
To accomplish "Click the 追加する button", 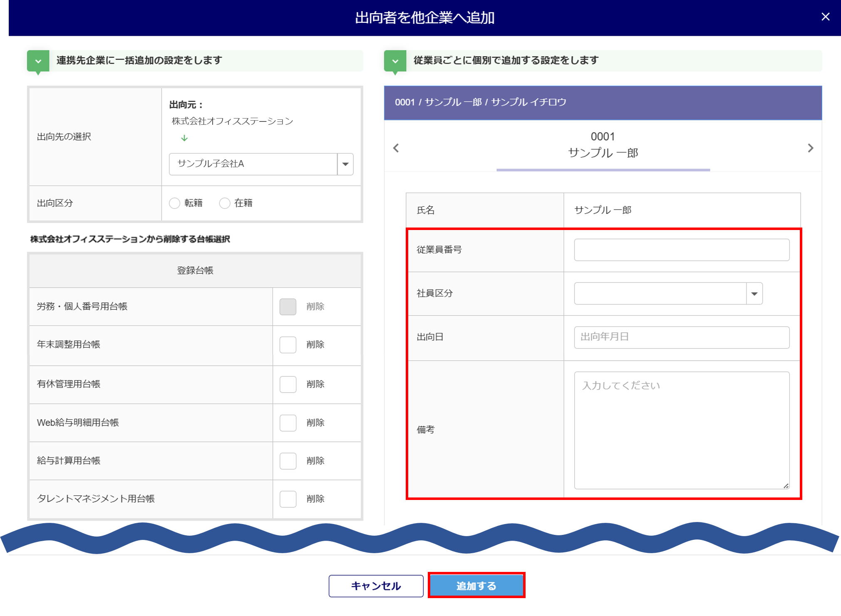I will [476, 586].
